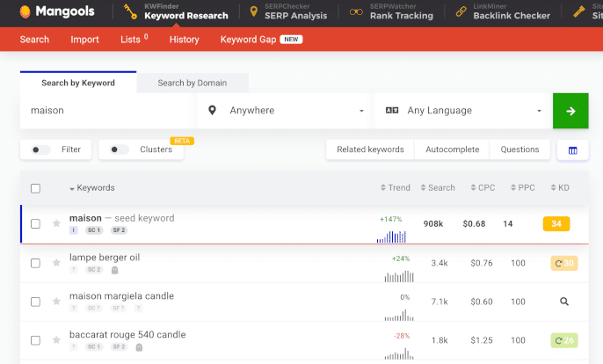Click the green search arrow button
The image size is (603, 364).
tap(570, 111)
